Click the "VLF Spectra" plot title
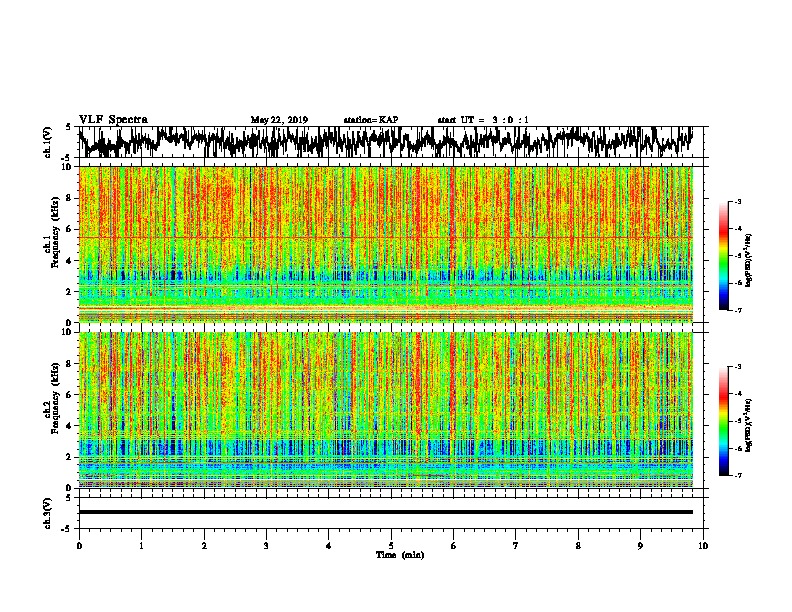 point(113,119)
